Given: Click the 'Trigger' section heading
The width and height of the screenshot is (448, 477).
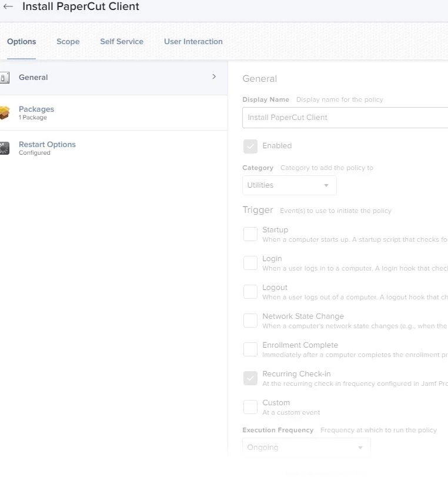Looking at the screenshot, I should (x=258, y=210).
